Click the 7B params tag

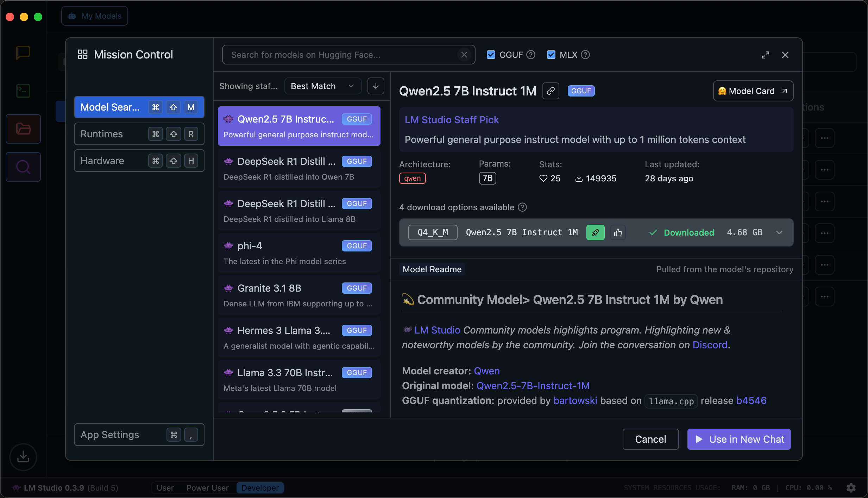(x=488, y=178)
